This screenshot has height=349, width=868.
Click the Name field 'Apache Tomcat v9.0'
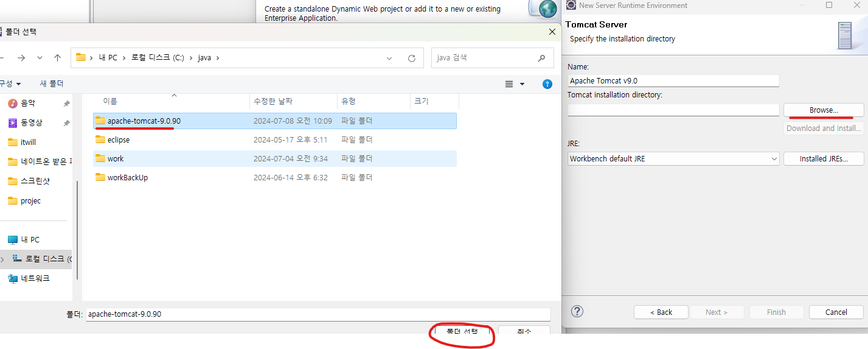point(673,80)
